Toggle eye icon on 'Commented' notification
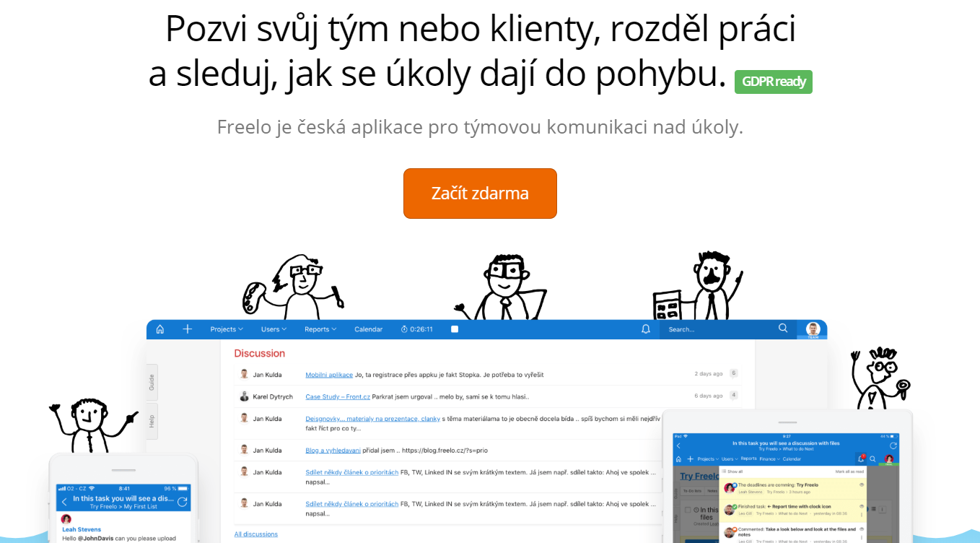 pyautogui.click(x=862, y=529)
